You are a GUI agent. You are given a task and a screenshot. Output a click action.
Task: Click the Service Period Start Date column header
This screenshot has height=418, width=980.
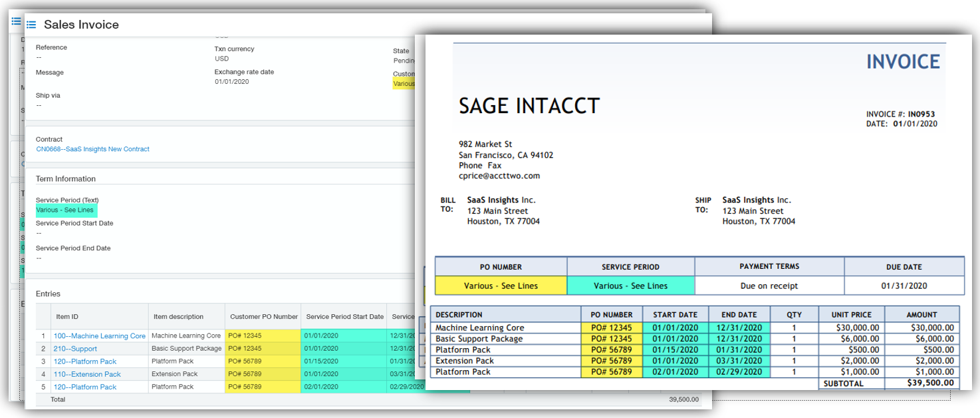pyautogui.click(x=344, y=317)
